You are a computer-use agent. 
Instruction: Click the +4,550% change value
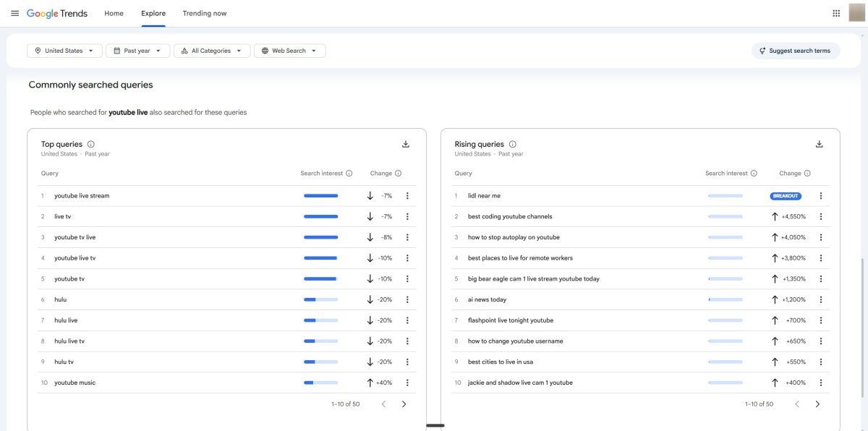click(x=793, y=216)
